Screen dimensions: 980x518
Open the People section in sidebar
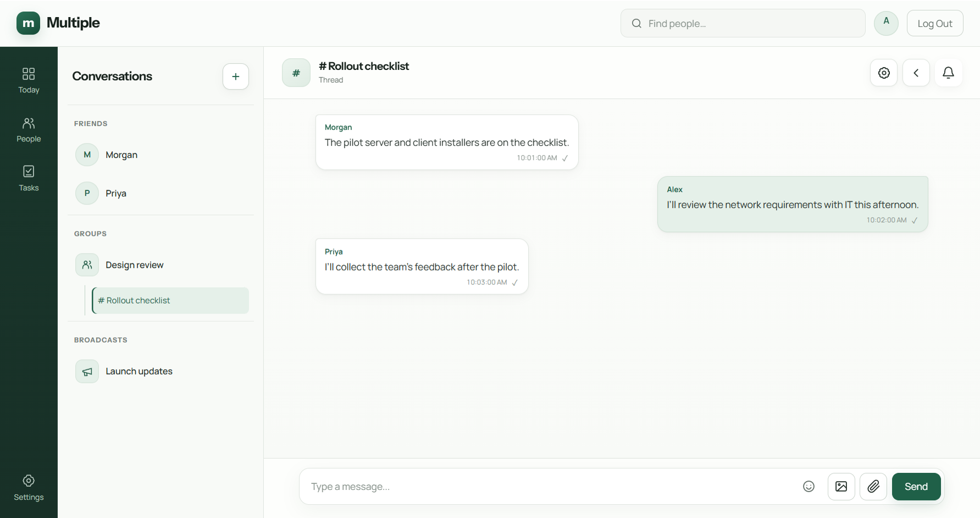[x=29, y=130]
